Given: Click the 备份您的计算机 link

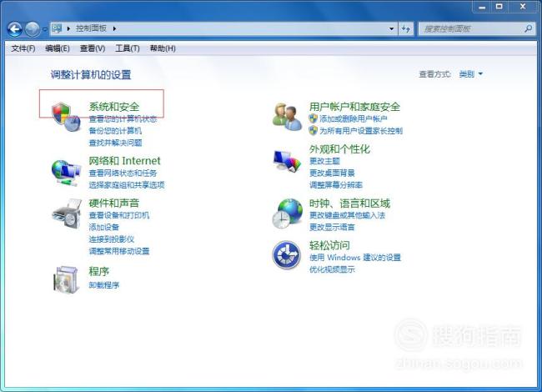Looking at the screenshot, I should [115, 131].
